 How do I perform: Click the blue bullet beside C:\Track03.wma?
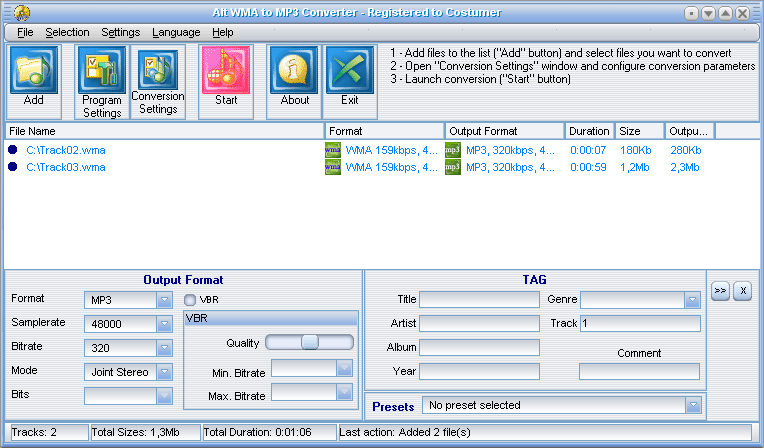pyautogui.click(x=13, y=167)
